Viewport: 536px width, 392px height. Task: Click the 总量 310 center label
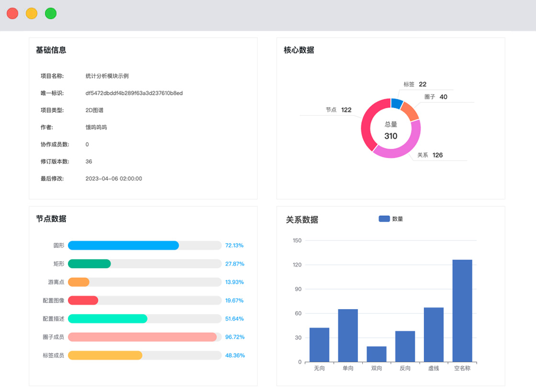[x=391, y=131]
